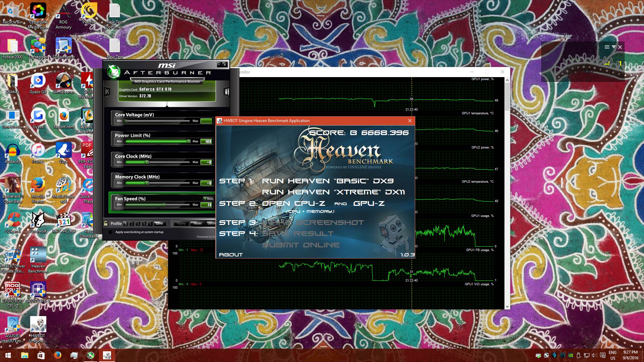Click About in the HWBOT Heaven window
This screenshot has height=362, width=644.
231,255
